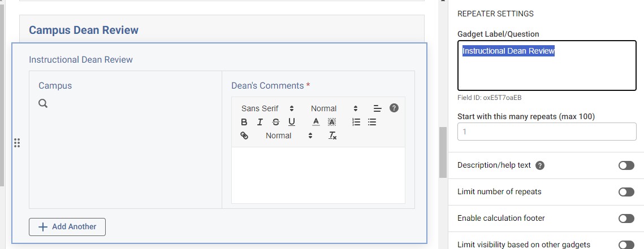Open the top-row Normal size dropdown
Viewport: 644px width, 249px height.
coord(334,108)
